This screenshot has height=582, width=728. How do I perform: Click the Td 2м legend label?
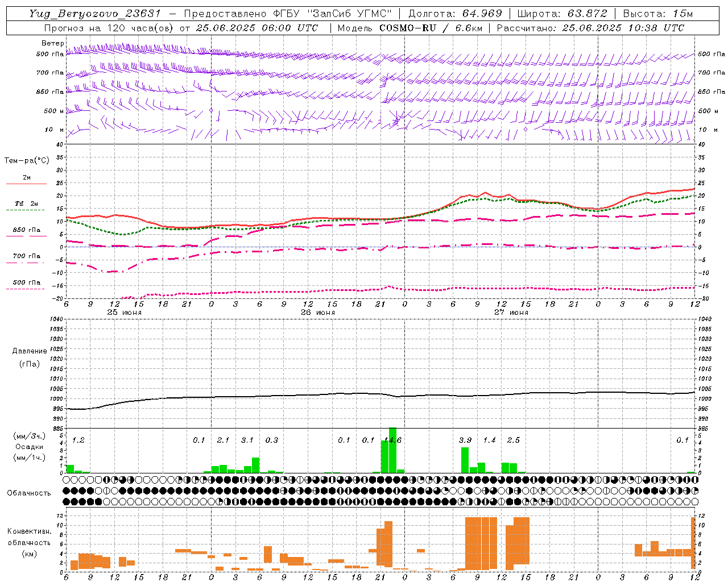pyautogui.click(x=27, y=203)
